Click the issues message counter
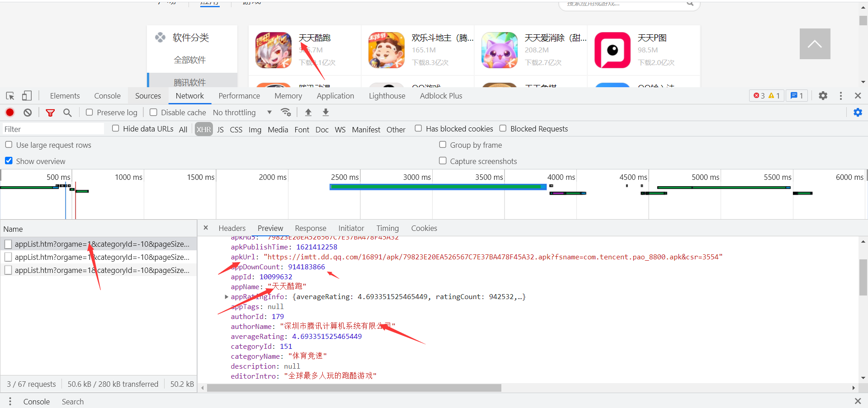Image resolution: width=868 pixels, height=408 pixels. coord(797,96)
